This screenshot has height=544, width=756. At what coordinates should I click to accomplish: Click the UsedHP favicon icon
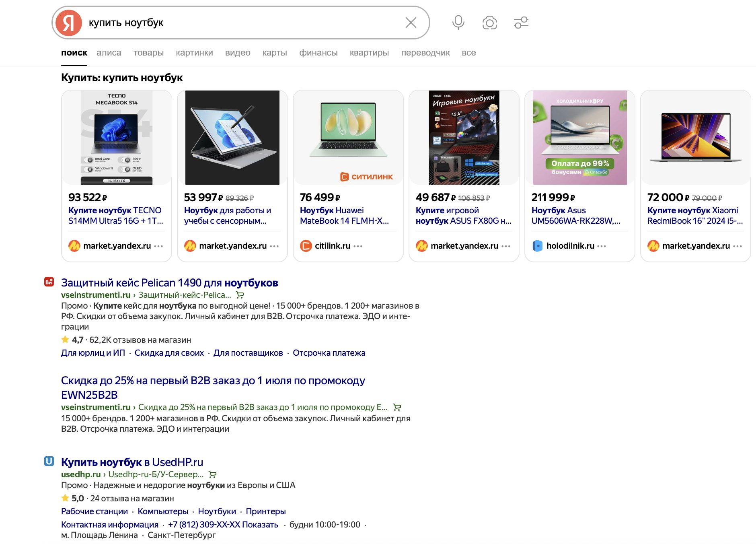(x=49, y=461)
